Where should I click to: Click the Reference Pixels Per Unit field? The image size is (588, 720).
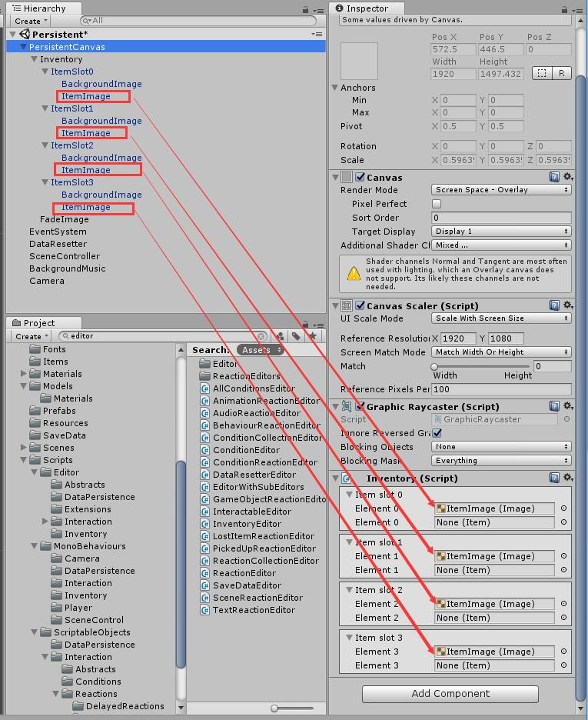click(501, 389)
